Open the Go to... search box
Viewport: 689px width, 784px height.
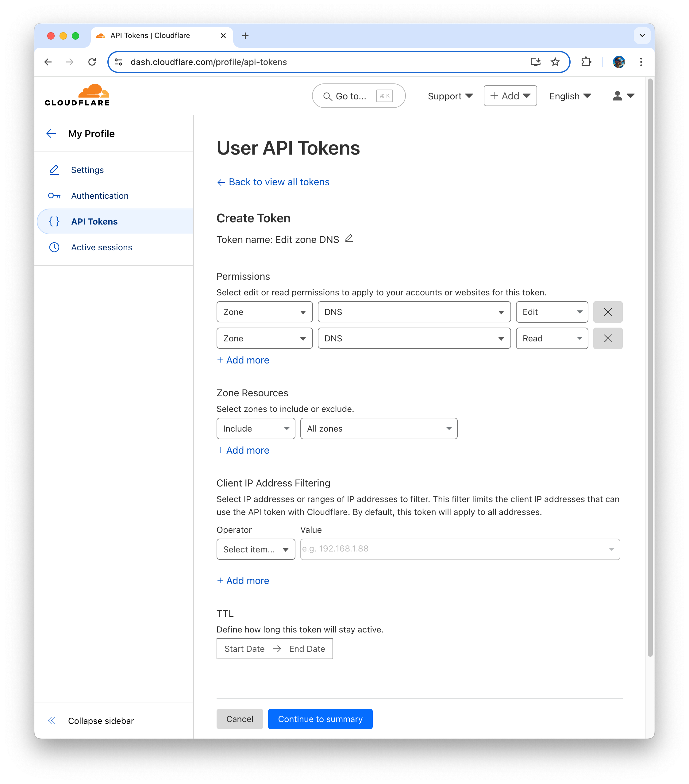coord(358,96)
